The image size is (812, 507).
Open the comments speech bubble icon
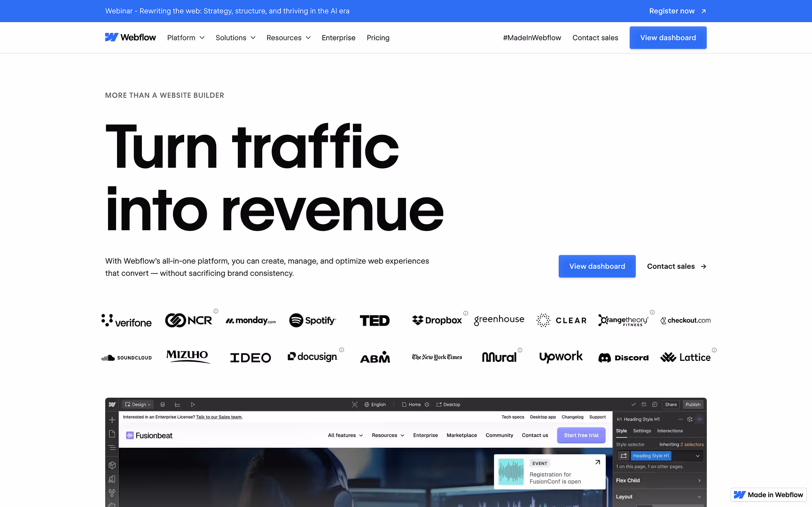coord(655,405)
